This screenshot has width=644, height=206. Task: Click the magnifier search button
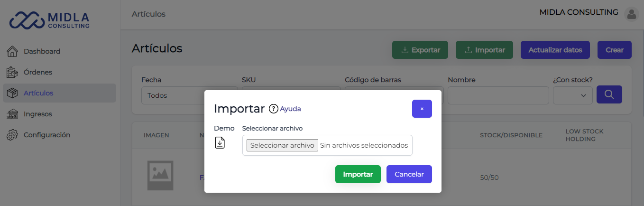click(x=609, y=95)
